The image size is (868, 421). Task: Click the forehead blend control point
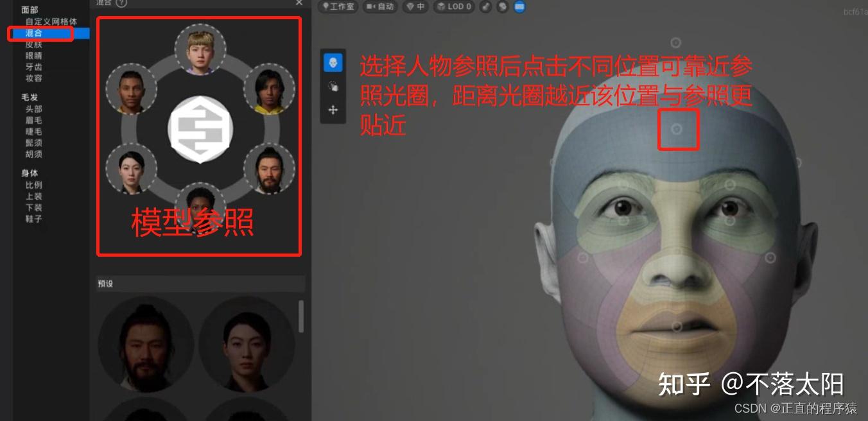click(676, 129)
